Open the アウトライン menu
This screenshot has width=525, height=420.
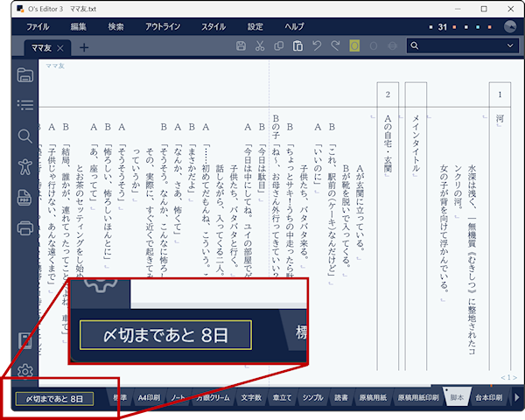(164, 26)
